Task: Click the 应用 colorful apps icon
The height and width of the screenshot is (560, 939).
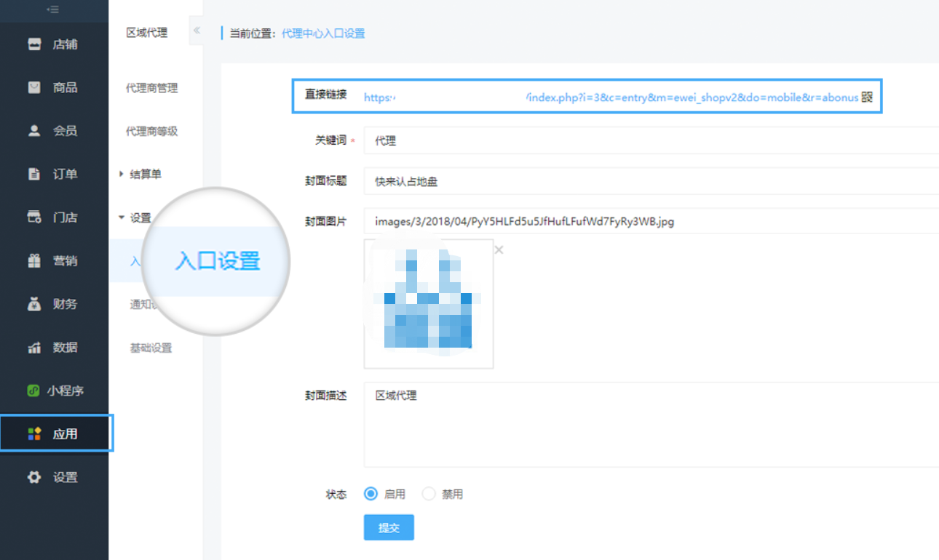Action: [34, 434]
